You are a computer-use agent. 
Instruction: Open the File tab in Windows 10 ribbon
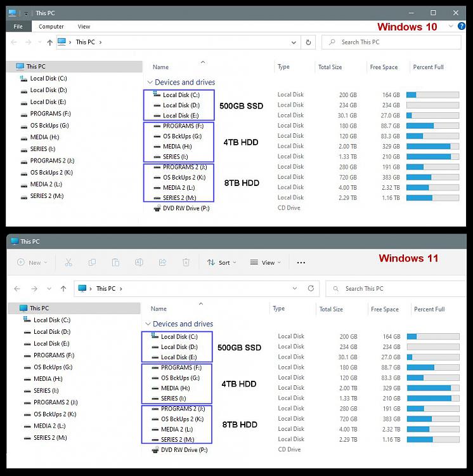click(18, 27)
